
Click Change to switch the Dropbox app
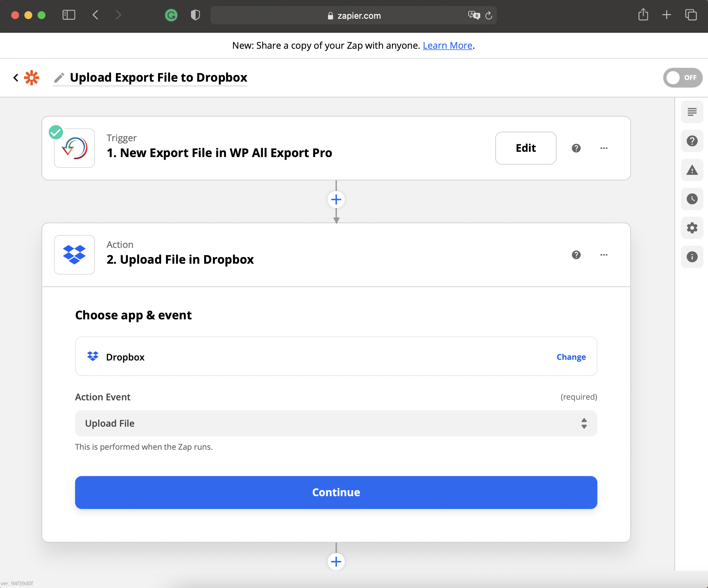point(571,357)
